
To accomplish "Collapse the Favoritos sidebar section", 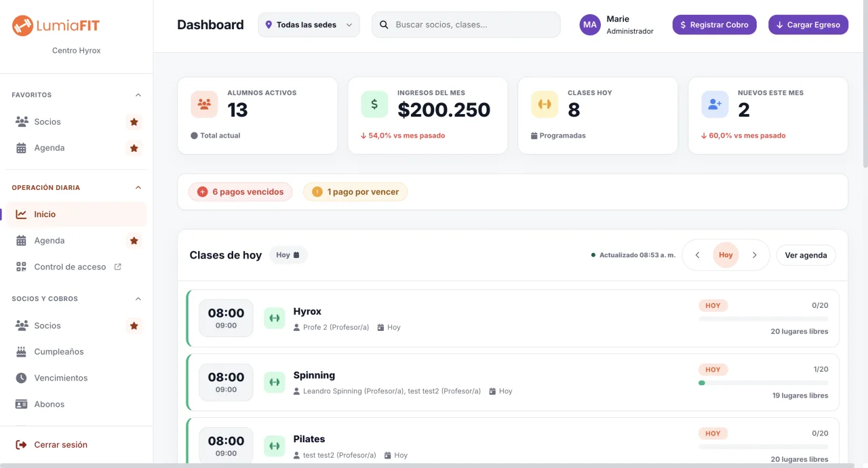I will pos(138,95).
